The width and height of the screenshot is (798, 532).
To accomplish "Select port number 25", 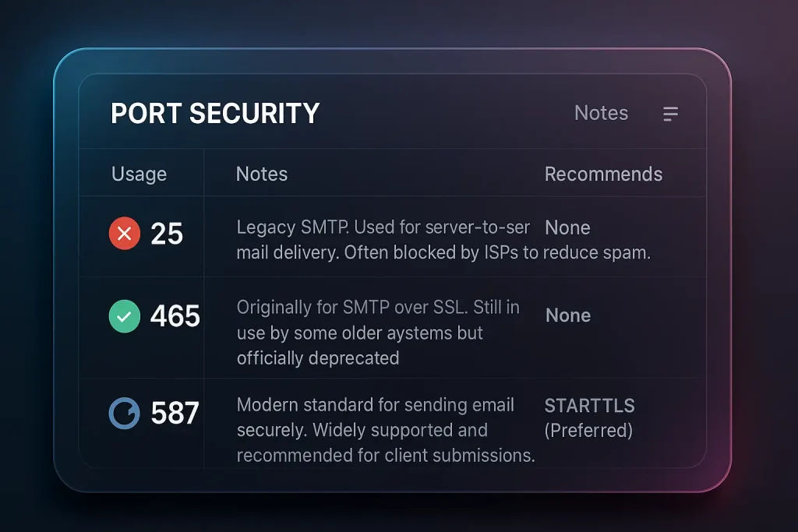I will tap(167, 234).
